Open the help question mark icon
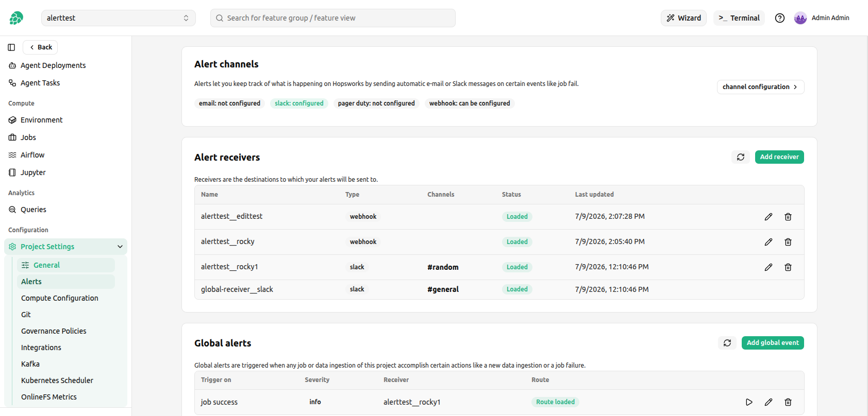The width and height of the screenshot is (868, 416). [780, 18]
